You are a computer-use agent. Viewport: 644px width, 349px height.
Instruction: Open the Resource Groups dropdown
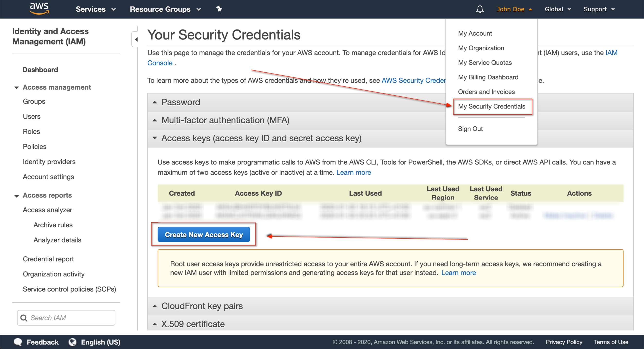[x=165, y=9]
